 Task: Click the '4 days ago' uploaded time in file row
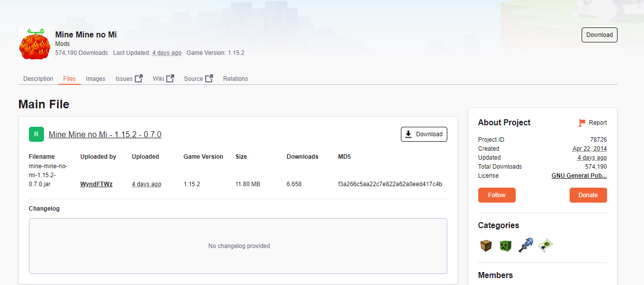[x=146, y=184]
